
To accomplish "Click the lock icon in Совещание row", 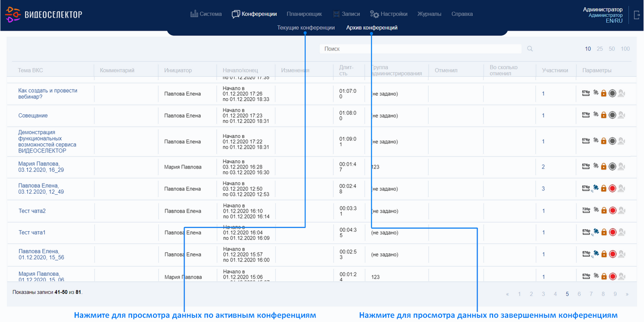I will click(604, 115).
